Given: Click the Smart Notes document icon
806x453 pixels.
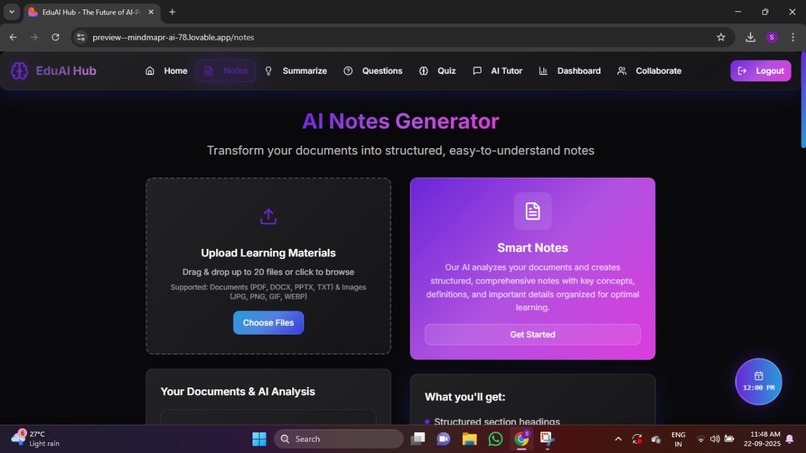Looking at the screenshot, I should pyautogui.click(x=533, y=211).
